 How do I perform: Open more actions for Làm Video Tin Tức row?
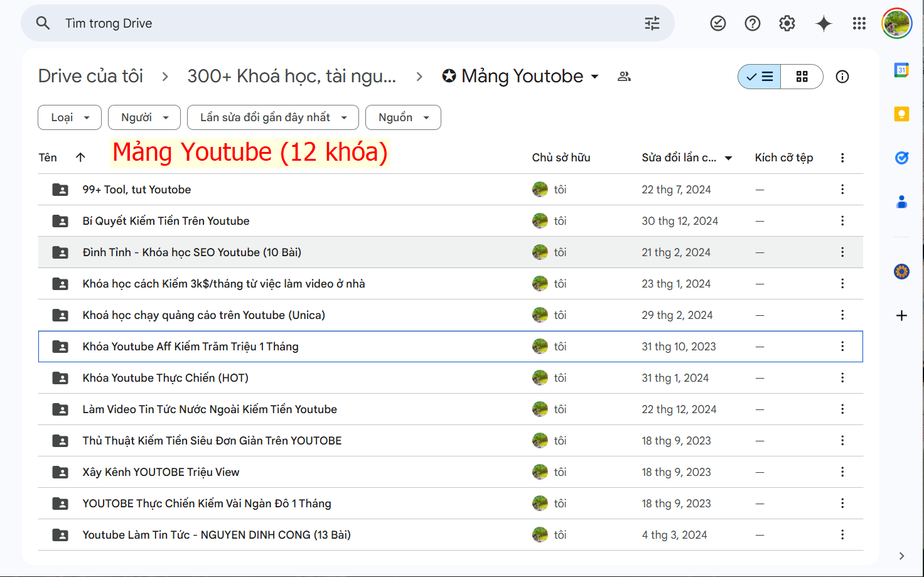(x=842, y=409)
